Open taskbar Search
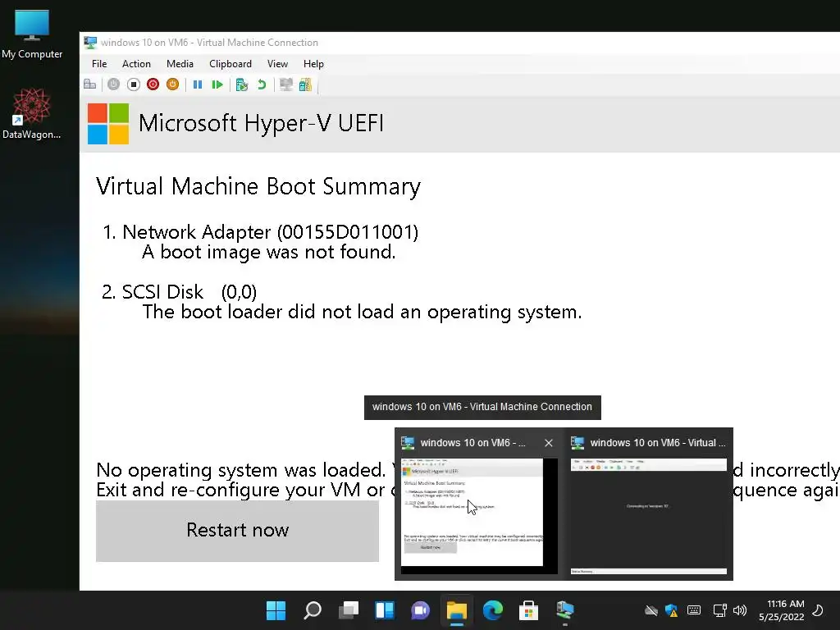 pos(313,610)
